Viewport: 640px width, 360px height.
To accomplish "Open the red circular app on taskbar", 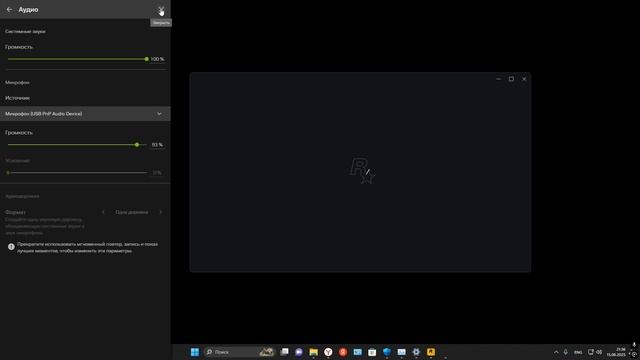I will pyautogui.click(x=343, y=352).
